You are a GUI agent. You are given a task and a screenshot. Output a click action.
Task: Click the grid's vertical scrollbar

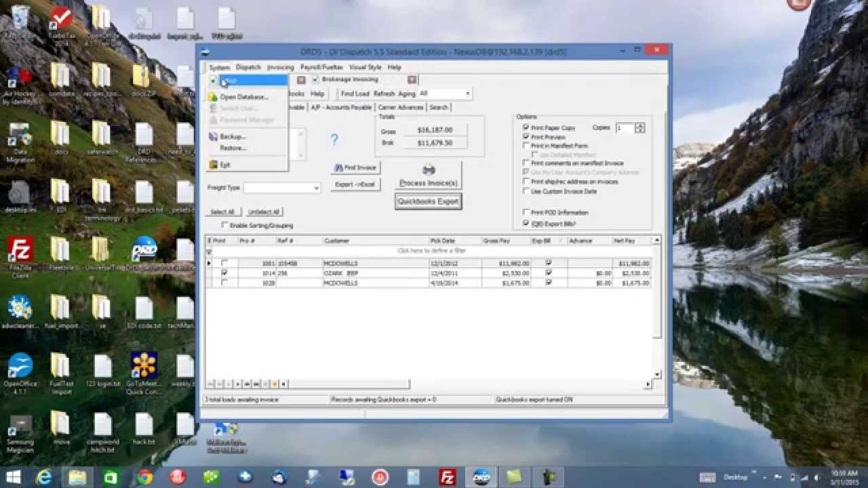pyautogui.click(x=656, y=307)
